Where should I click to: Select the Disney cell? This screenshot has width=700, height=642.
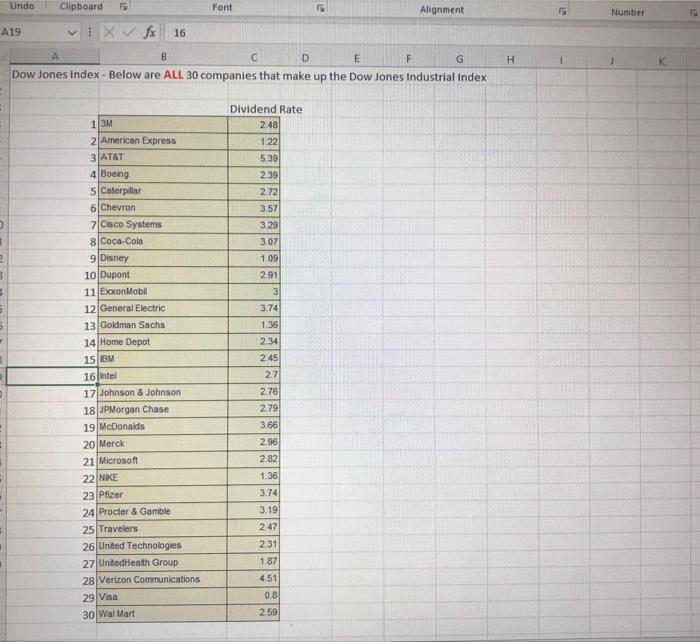[163, 258]
